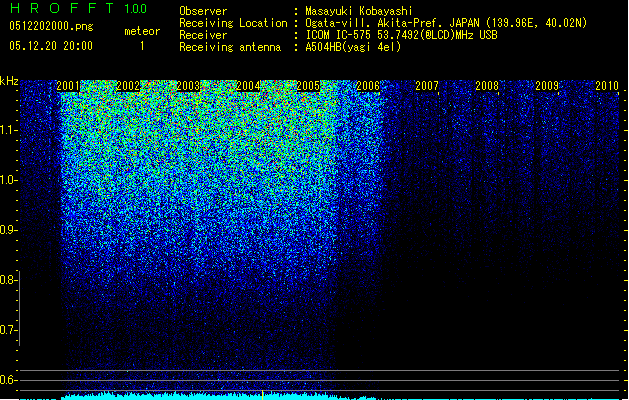The width and height of the screenshot is (629, 400).
Task: Click the 2005 time marker
Action: point(308,86)
